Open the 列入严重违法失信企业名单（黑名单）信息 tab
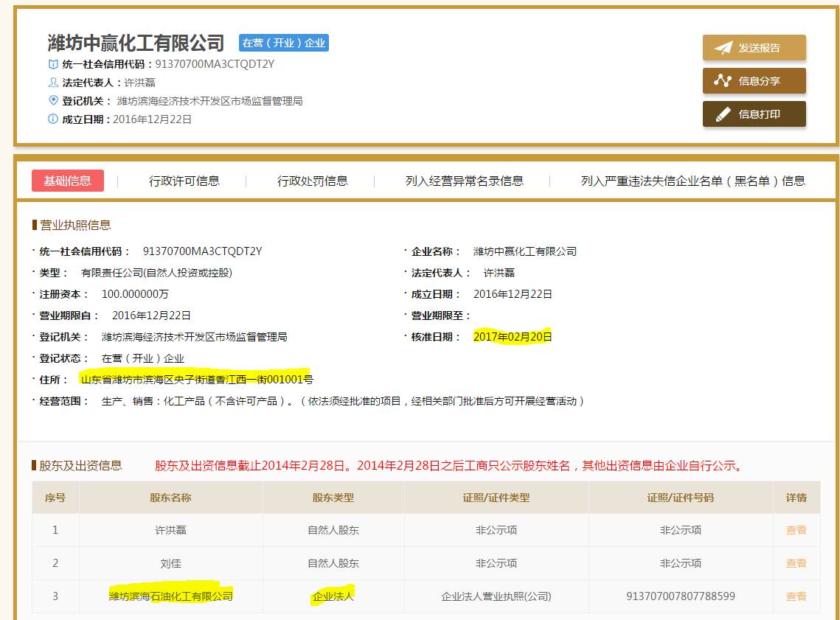 [693, 181]
